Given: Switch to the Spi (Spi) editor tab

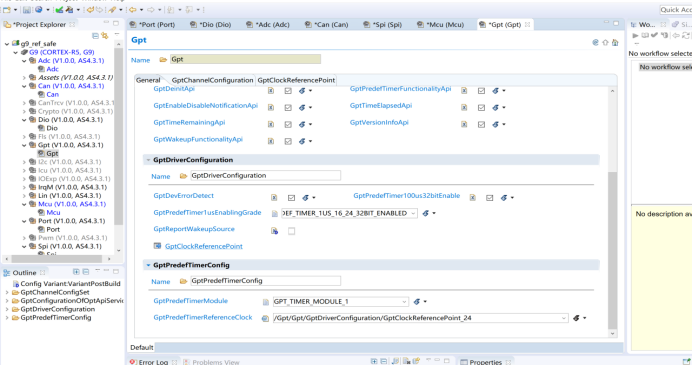Looking at the screenshot, I should tap(383, 24).
